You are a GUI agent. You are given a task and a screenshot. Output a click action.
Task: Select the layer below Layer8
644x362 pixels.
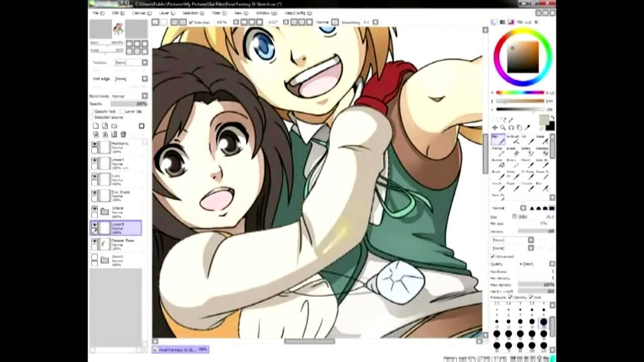117,243
